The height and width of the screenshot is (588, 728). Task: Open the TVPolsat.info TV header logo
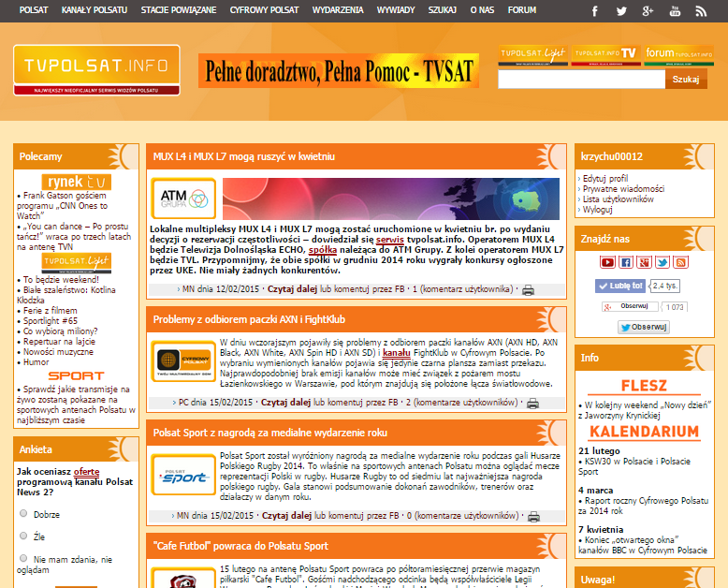click(x=606, y=55)
